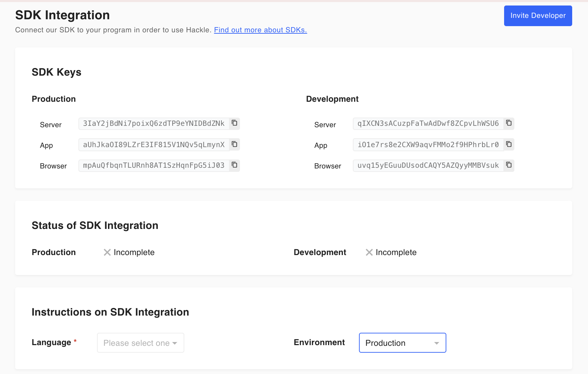
Task: Click the Instructions on SDK Integration heading
Action: pyautogui.click(x=110, y=312)
